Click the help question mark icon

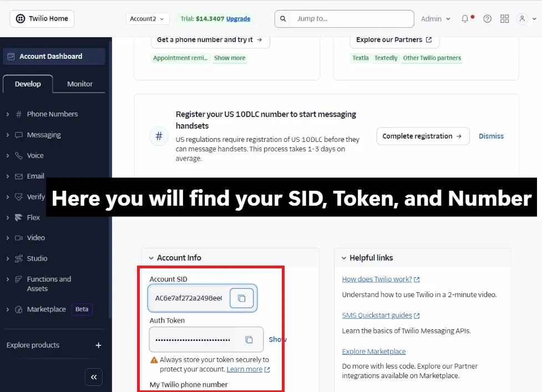pos(487,18)
